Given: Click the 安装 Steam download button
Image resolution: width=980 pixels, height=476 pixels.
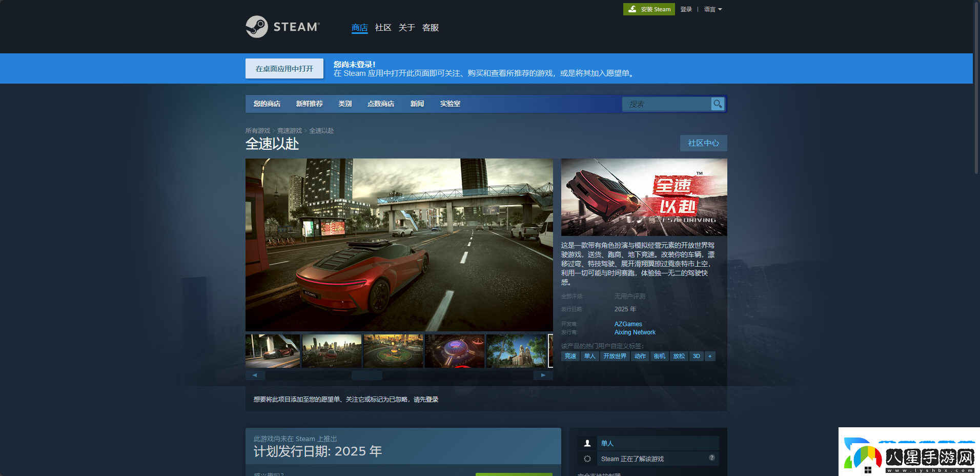Looking at the screenshot, I should coord(649,9).
